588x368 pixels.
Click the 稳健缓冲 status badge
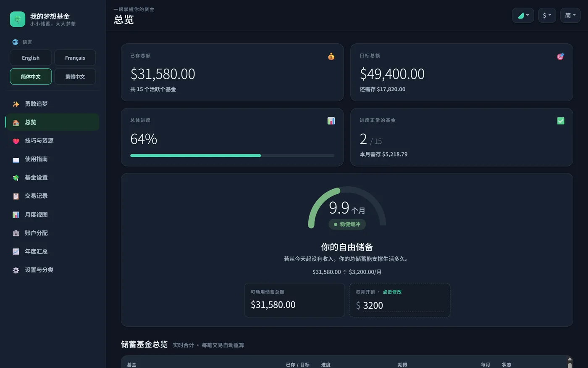tap(347, 224)
